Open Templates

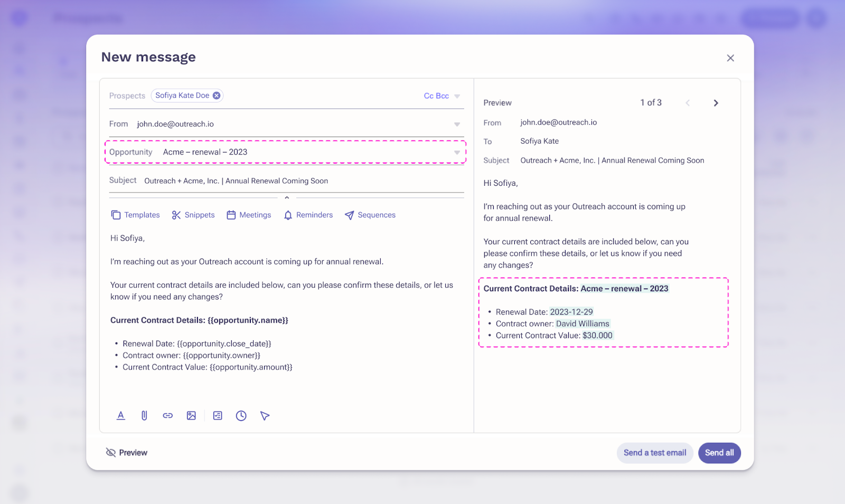[x=136, y=215]
